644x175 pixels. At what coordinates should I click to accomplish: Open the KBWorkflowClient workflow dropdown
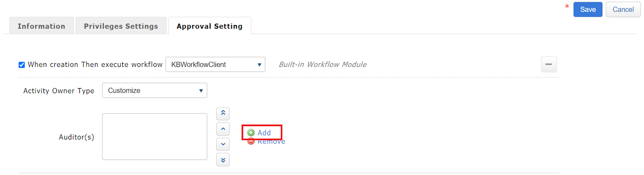215,65
